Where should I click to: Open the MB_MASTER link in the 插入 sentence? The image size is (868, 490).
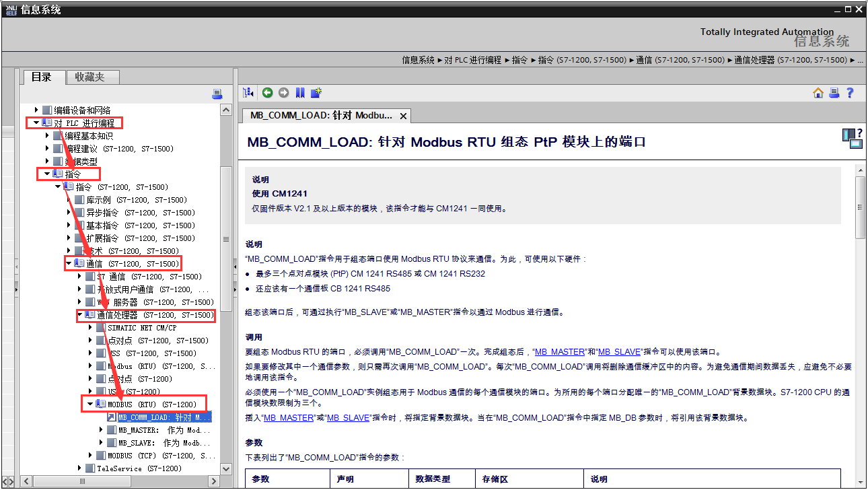(x=289, y=417)
